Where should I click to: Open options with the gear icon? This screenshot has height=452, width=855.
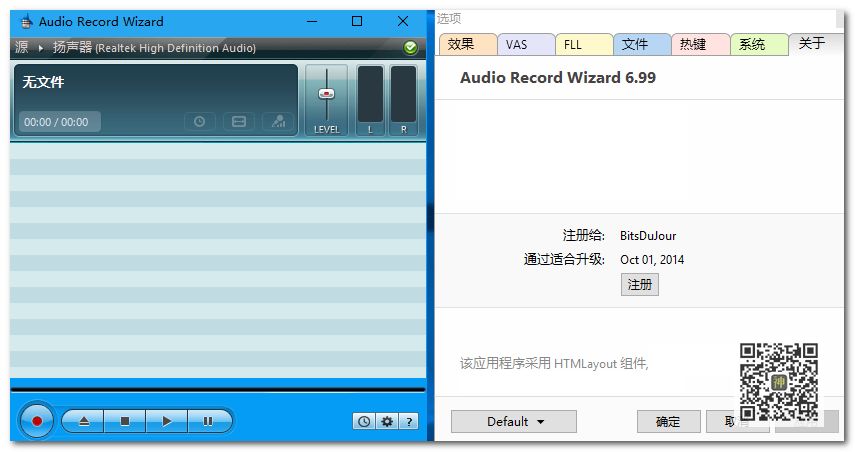coord(387,421)
